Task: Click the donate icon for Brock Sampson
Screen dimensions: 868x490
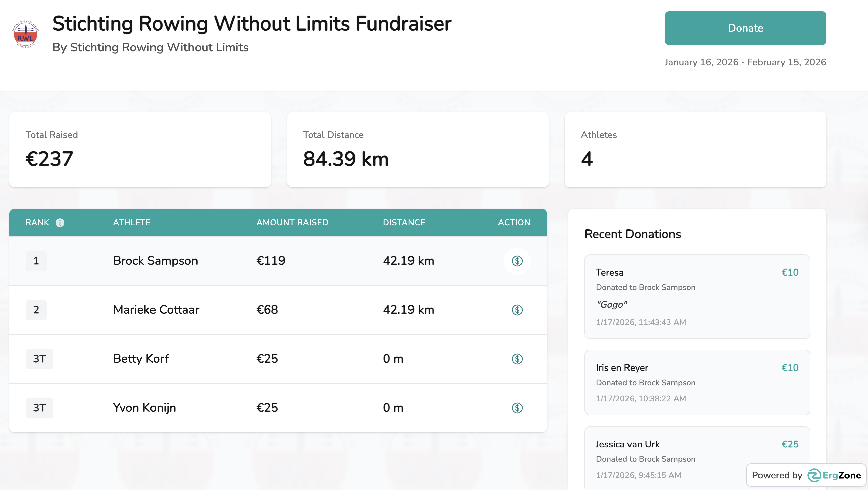Action: [517, 261]
